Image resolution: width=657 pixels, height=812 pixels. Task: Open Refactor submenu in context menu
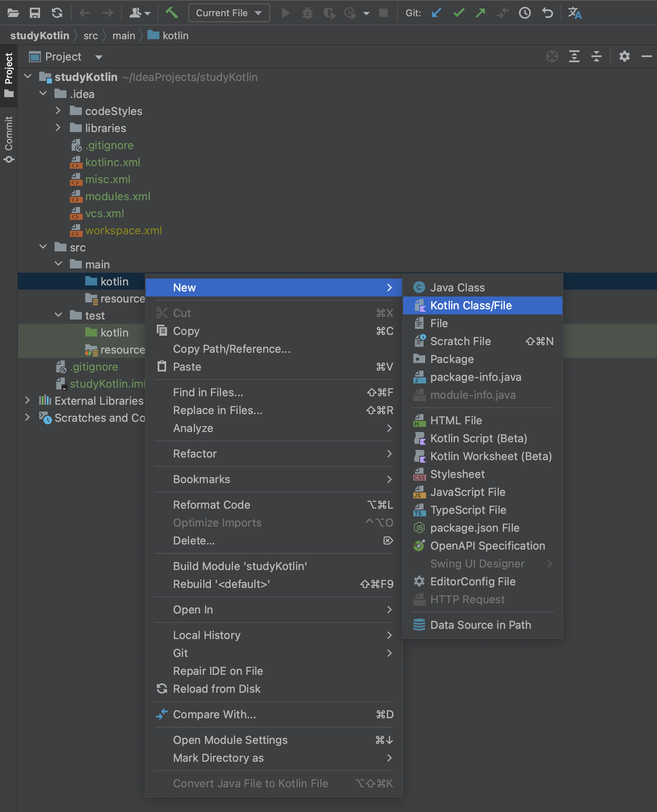274,454
